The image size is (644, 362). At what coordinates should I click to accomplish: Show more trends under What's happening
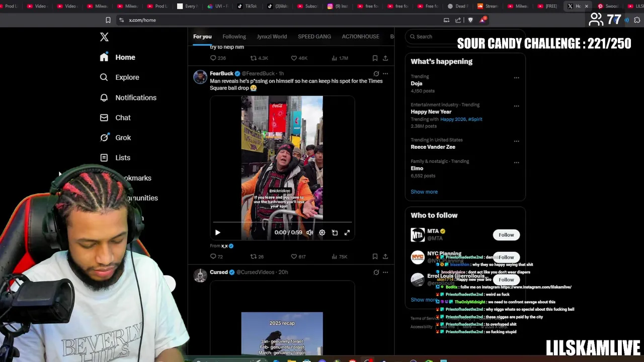coord(424,192)
